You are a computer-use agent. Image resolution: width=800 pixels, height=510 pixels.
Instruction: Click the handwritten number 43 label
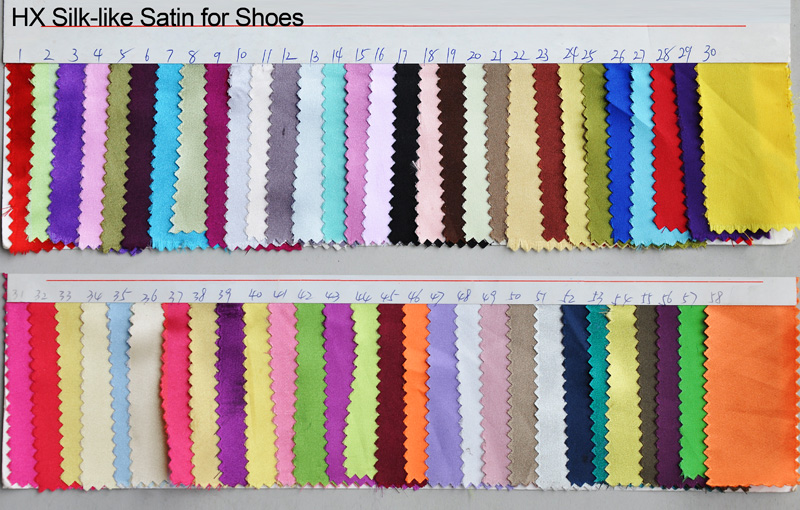(332, 296)
